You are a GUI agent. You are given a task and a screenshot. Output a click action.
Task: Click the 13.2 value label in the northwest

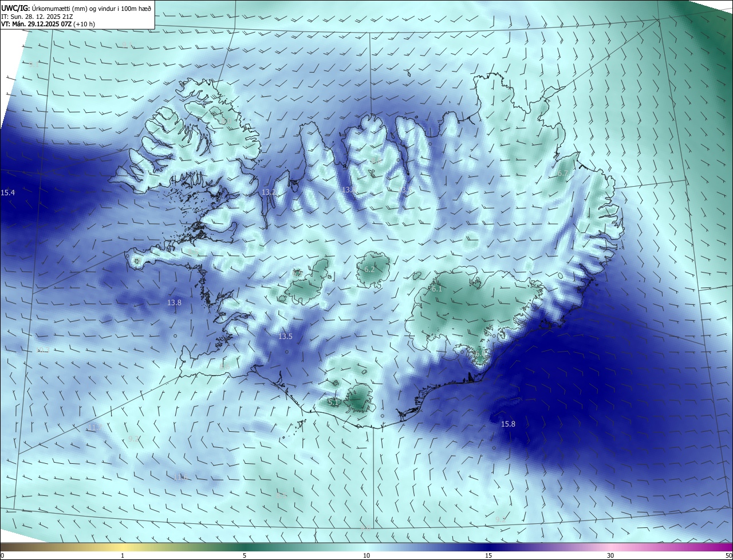(268, 192)
